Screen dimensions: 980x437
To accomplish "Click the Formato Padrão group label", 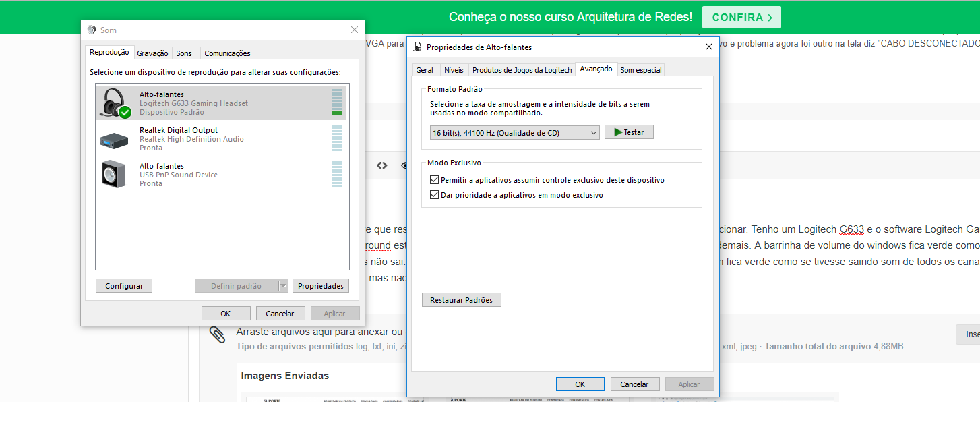I will (x=455, y=89).
